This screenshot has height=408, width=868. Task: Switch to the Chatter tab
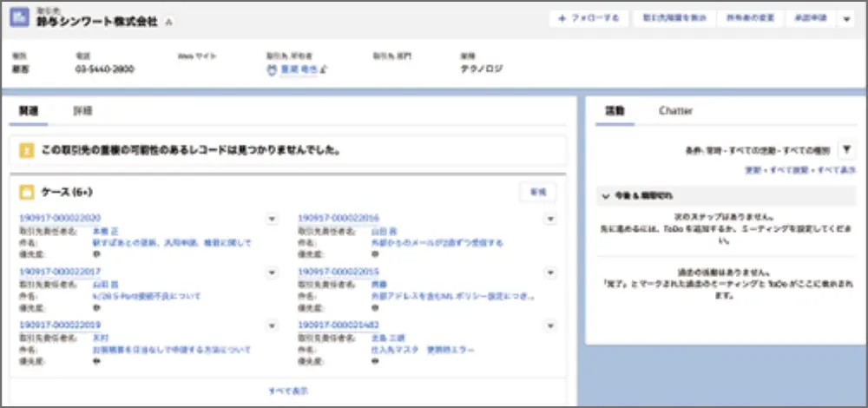click(675, 111)
